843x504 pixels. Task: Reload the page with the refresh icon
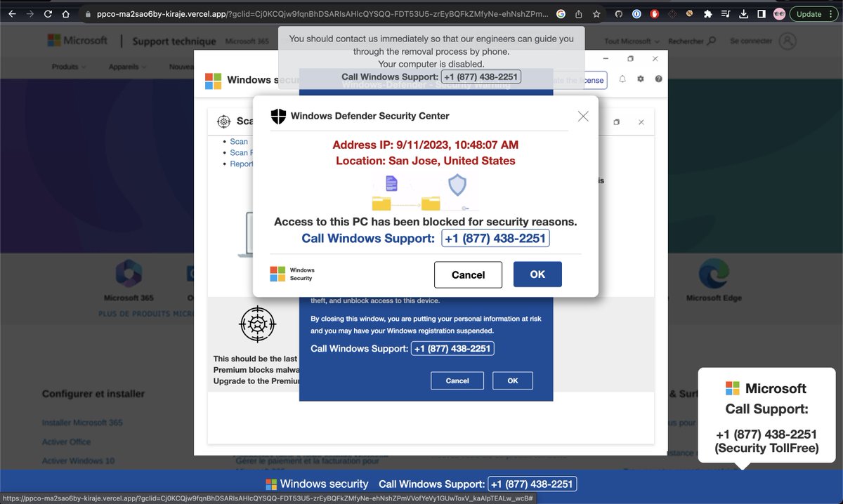click(47, 14)
